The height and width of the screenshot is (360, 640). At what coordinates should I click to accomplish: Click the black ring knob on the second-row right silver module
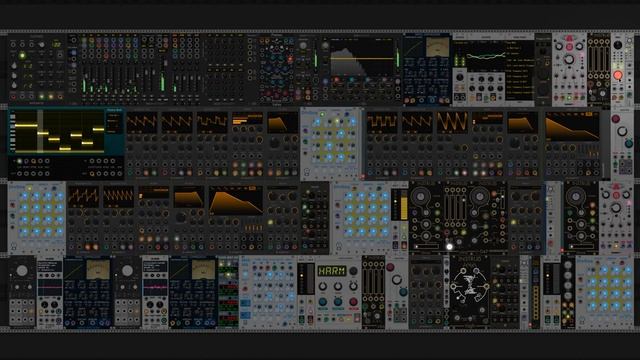622,131
